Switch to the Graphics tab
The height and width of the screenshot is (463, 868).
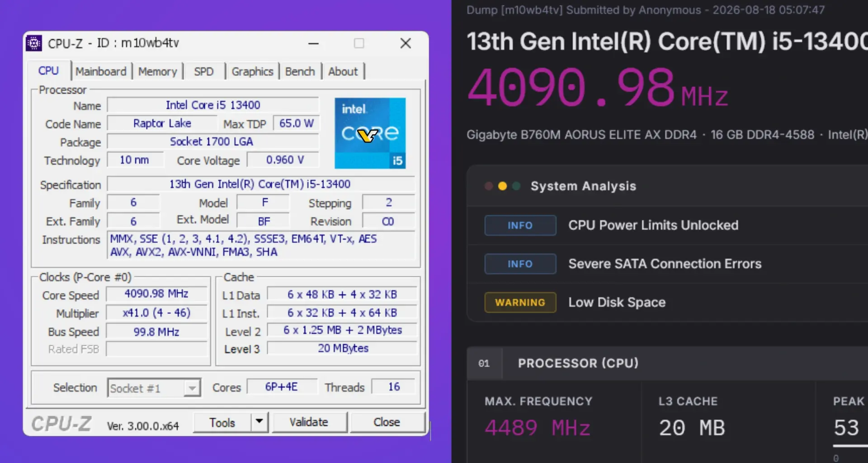(x=252, y=71)
